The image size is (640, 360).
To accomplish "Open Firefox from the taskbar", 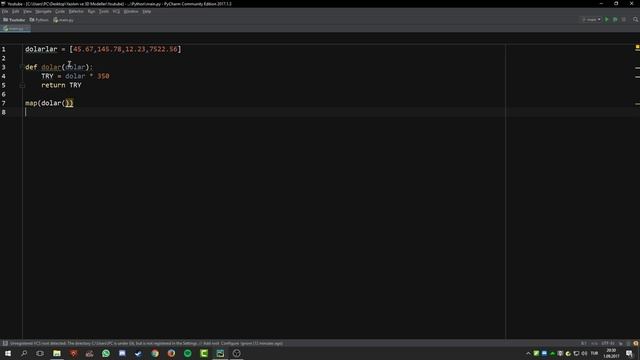I will pyautogui.click(x=171, y=353).
